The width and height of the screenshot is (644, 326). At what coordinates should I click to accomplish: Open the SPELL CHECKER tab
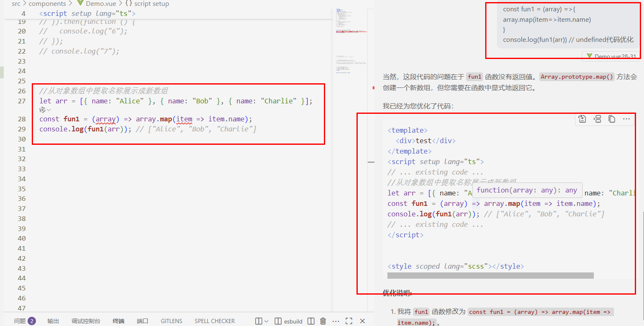click(215, 321)
